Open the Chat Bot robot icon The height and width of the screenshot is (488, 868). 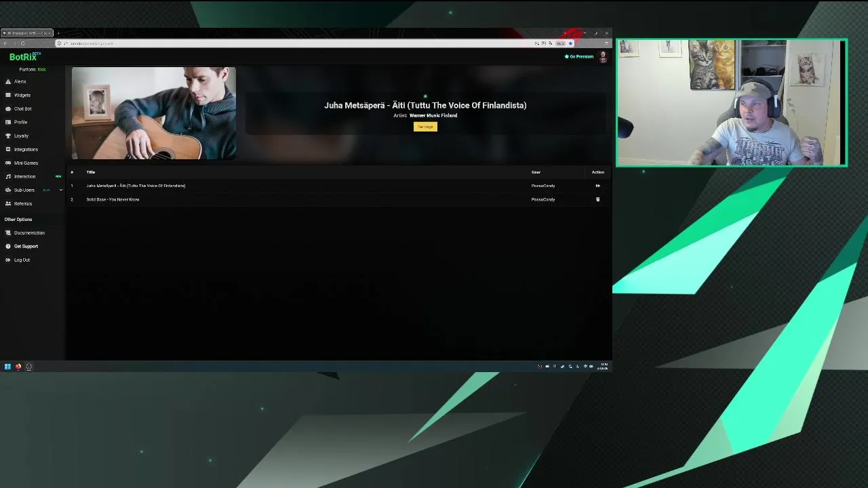click(x=8, y=108)
